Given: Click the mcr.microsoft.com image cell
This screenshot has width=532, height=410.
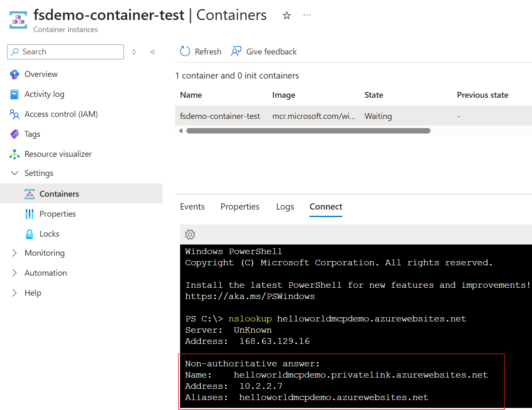Looking at the screenshot, I should [x=314, y=116].
